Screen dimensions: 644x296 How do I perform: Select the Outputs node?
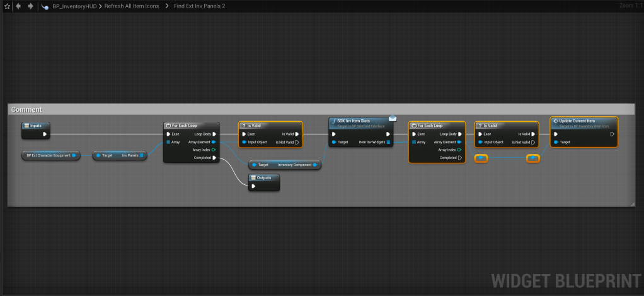[x=263, y=178]
